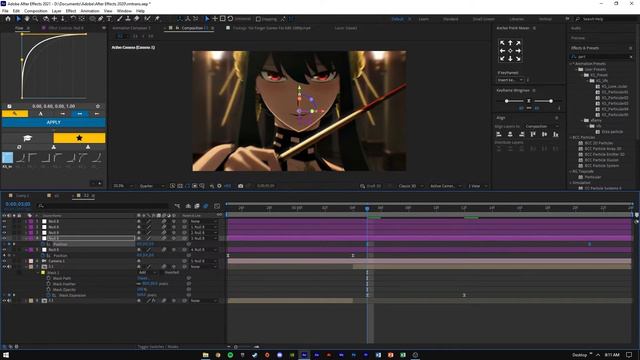Open the keyframe Insert dropdown in Anchor Point Mover
This screenshot has height=360, width=640.
pyautogui.click(x=510, y=80)
